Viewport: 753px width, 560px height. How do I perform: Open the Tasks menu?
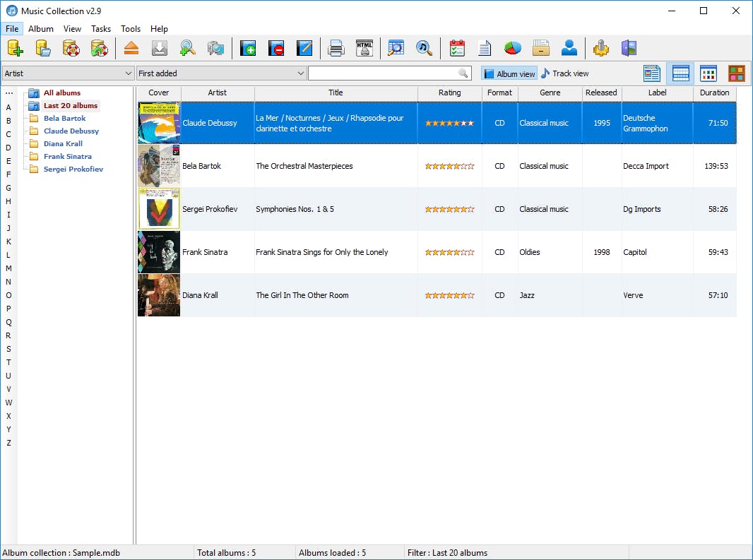101,29
